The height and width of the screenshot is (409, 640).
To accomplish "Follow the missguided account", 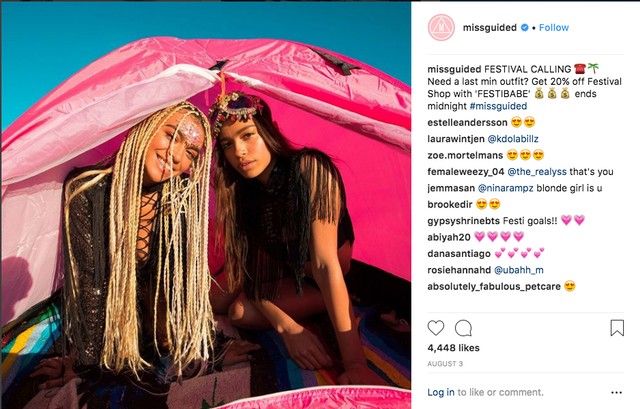I will (x=554, y=28).
